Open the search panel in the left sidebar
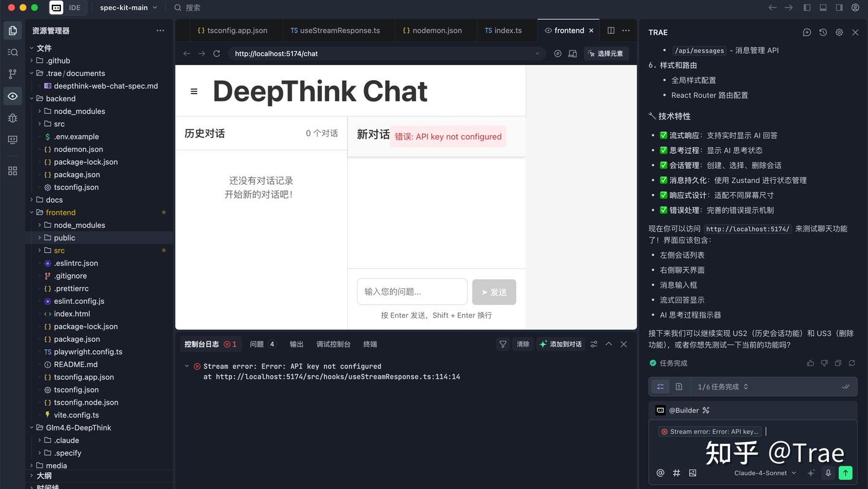 pyautogui.click(x=13, y=51)
